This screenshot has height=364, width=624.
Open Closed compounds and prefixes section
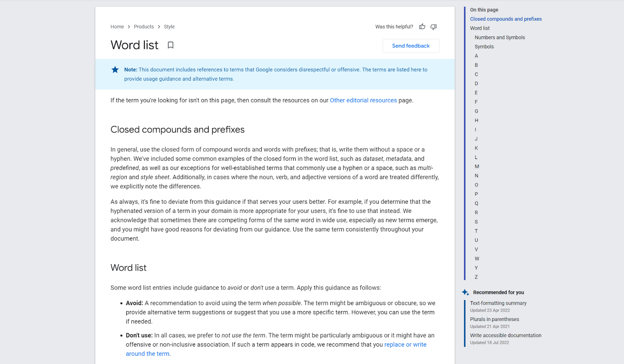coord(506,19)
